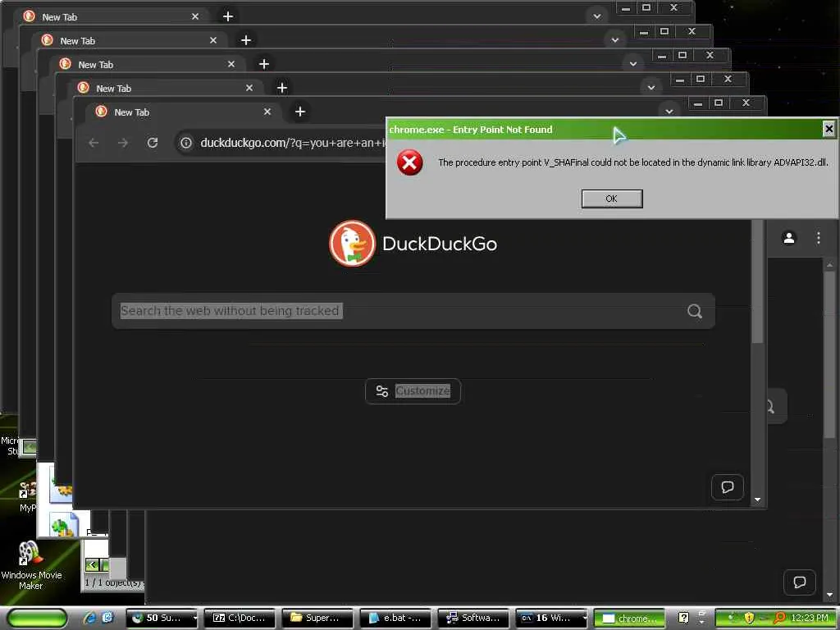Click the magnifier icon in the DuckDuckGo search box
Viewport: 840px width, 630px height.
tap(695, 311)
